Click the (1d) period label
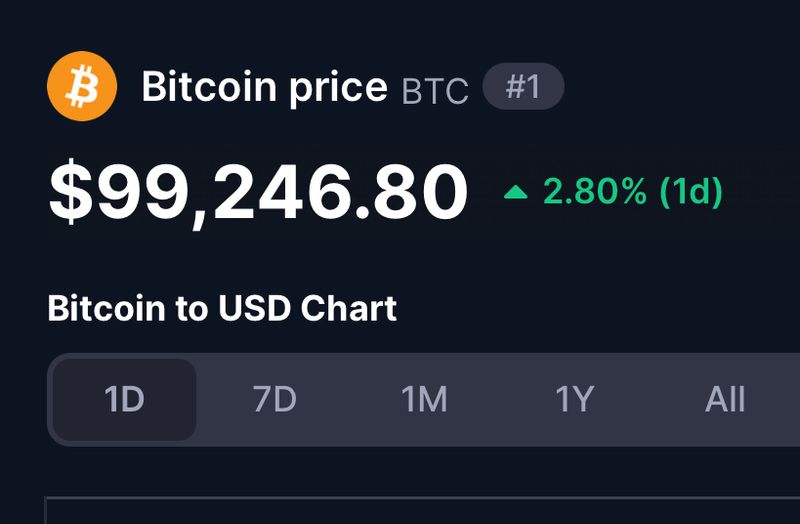Image resolution: width=800 pixels, height=524 pixels. 691,192
